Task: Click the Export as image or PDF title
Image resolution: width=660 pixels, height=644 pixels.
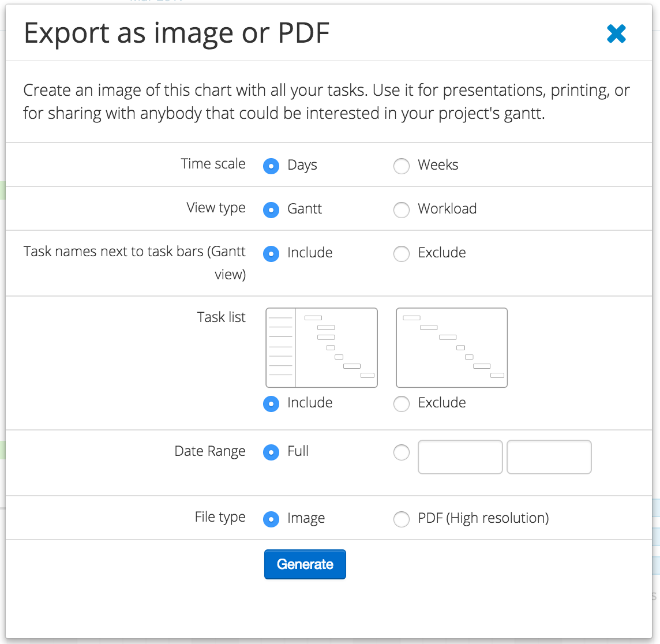Action: (177, 33)
